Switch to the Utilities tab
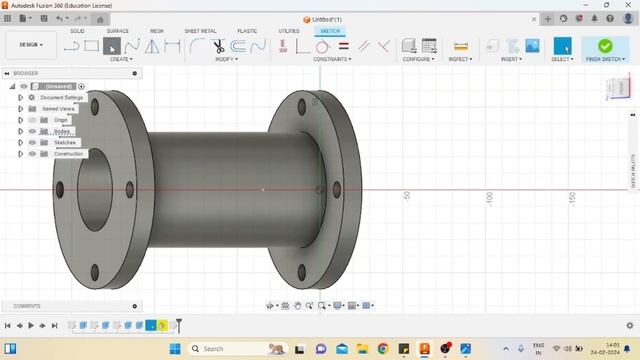Viewport: 640px width, 360px height. (289, 31)
